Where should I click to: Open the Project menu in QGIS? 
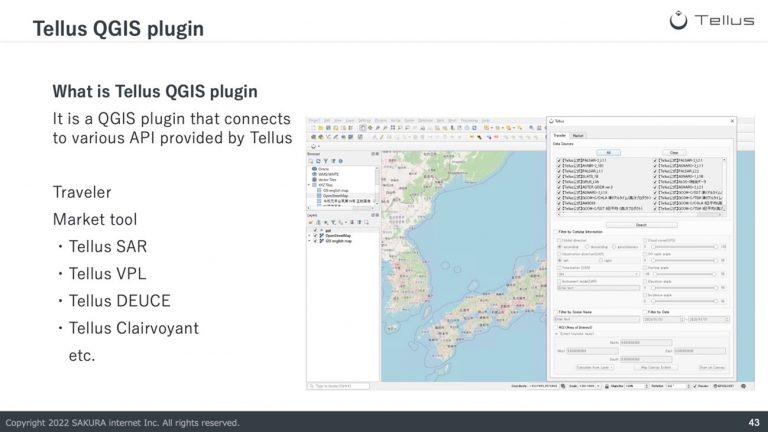pyautogui.click(x=314, y=120)
